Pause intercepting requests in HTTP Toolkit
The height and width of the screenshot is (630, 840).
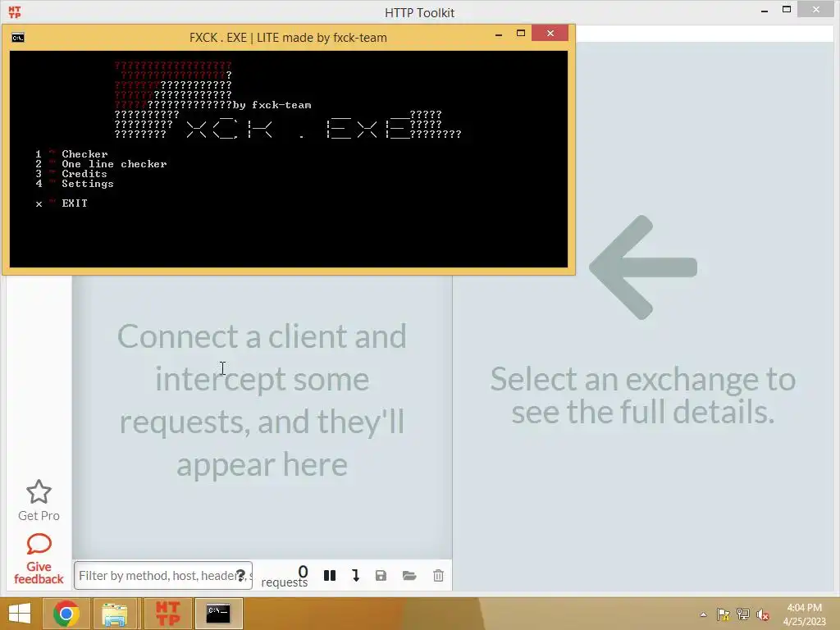(330, 575)
